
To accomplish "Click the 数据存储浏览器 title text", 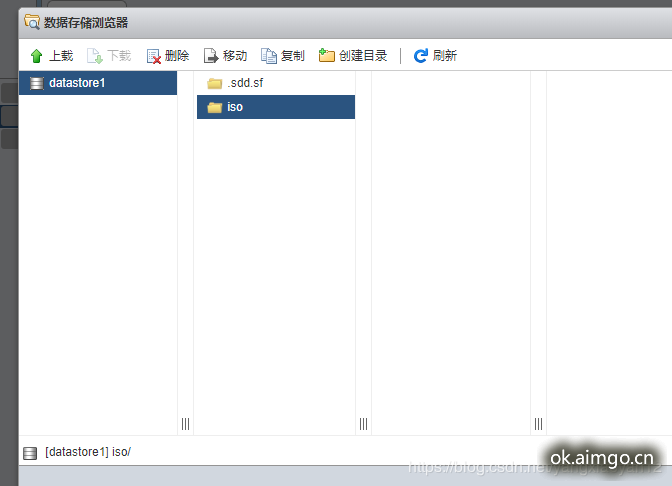I will (x=86, y=23).
